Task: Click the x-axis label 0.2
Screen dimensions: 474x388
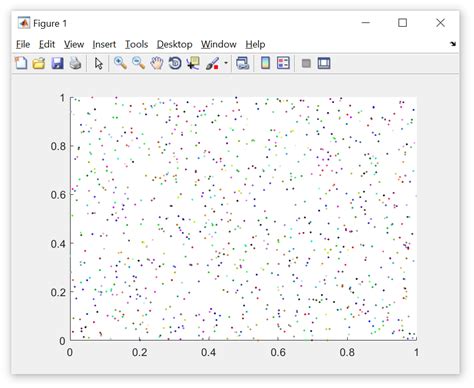Action: click(x=139, y=352)
